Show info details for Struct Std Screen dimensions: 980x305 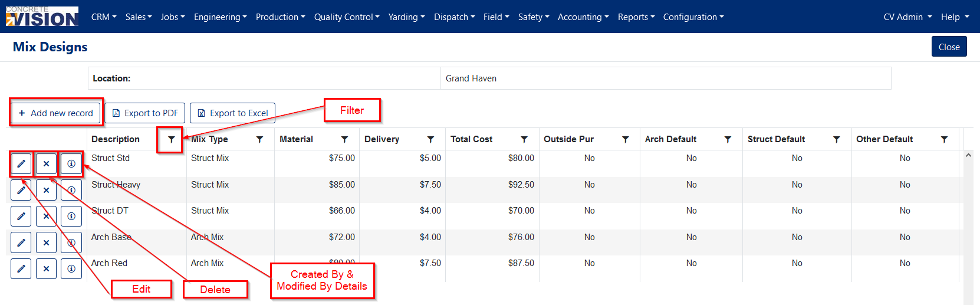[x=71, y=164]
